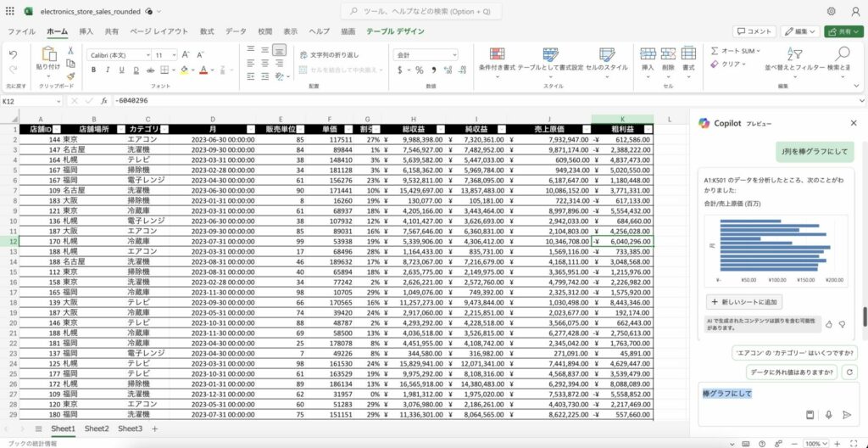Toggle wrap text (文字列の折り返し)
This screenshot has width=868, height=448.
pyautogui.click(x=330, y=55)
